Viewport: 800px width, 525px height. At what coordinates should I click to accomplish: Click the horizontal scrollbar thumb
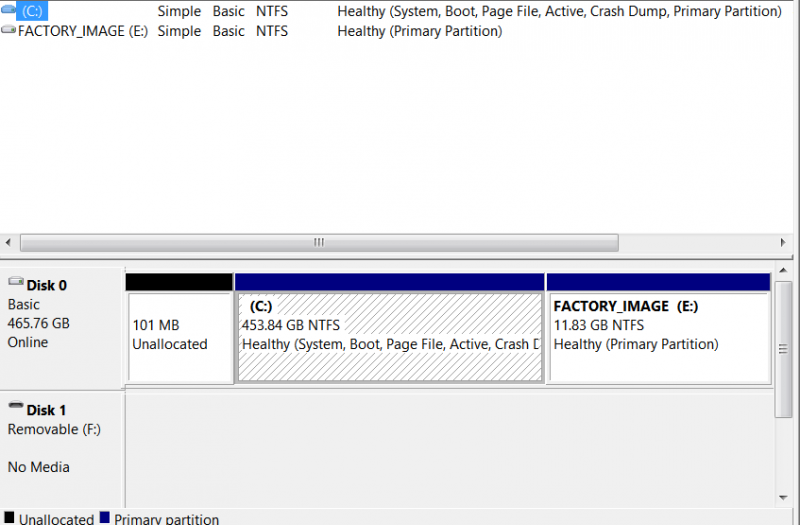(319, 242)
